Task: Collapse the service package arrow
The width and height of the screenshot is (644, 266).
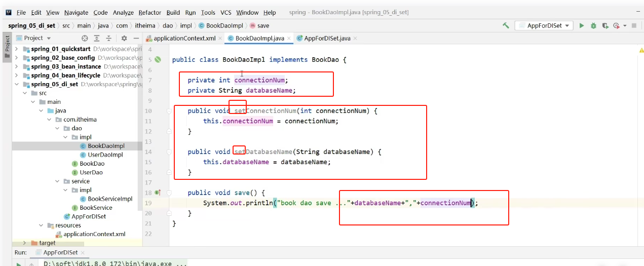Action: pyautogui.click(x=58, y=181)
